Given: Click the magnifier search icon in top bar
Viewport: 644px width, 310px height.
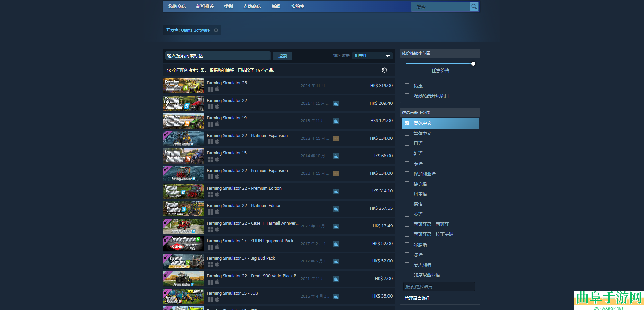Looking at the screenshot, I should coord(474,6).
